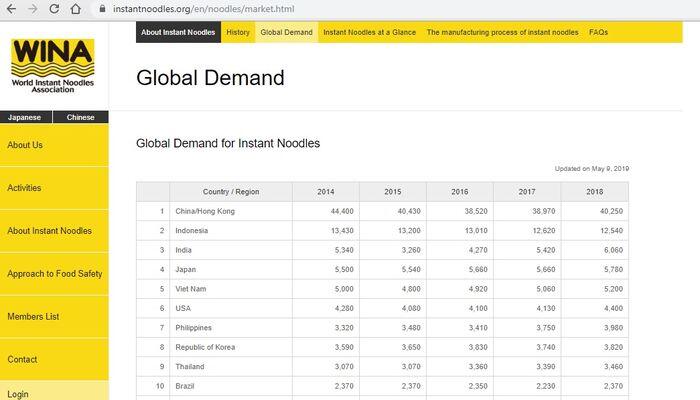Image resolution: width=700 pixels, height=400 pixels.
Task: Click China/Hong Kong 2014 value 44,400
Action: click(x=342, y=211)
